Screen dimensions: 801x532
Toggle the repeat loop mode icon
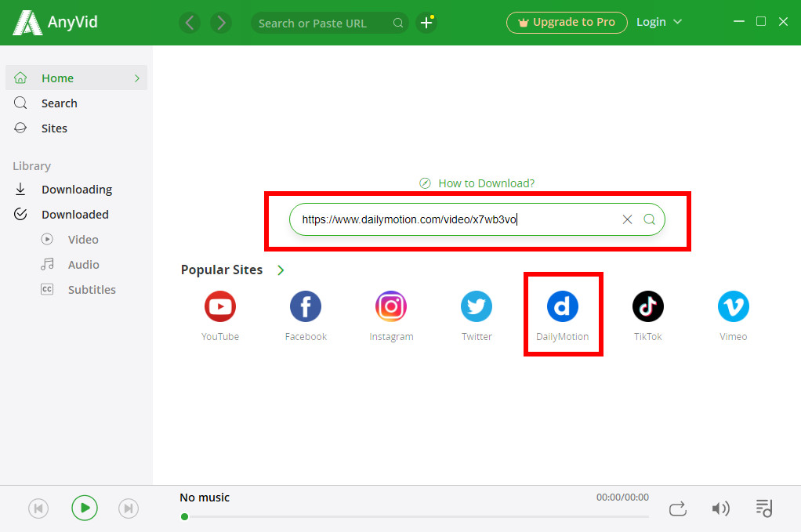(677, 508)
